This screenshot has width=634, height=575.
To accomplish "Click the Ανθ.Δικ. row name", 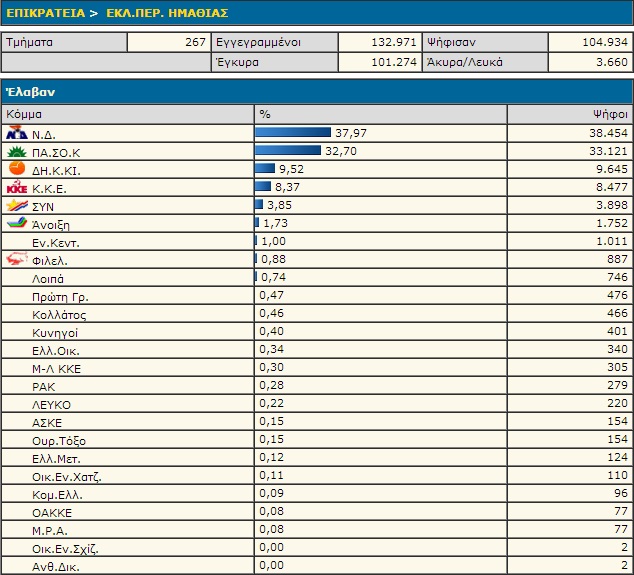I will pos(56,567).
